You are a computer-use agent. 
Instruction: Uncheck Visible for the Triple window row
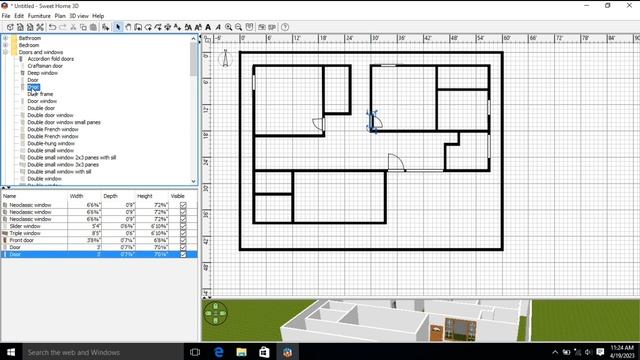[x=183, y=233]
